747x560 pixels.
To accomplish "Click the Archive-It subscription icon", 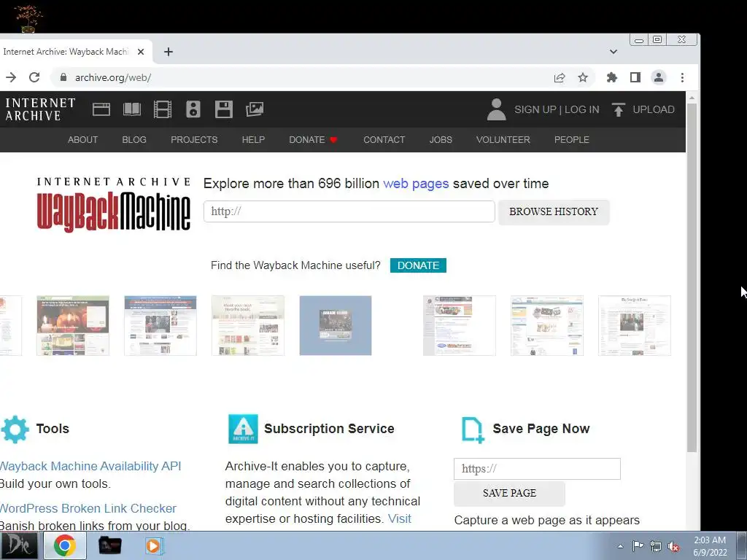I will (x=243, y=429).
